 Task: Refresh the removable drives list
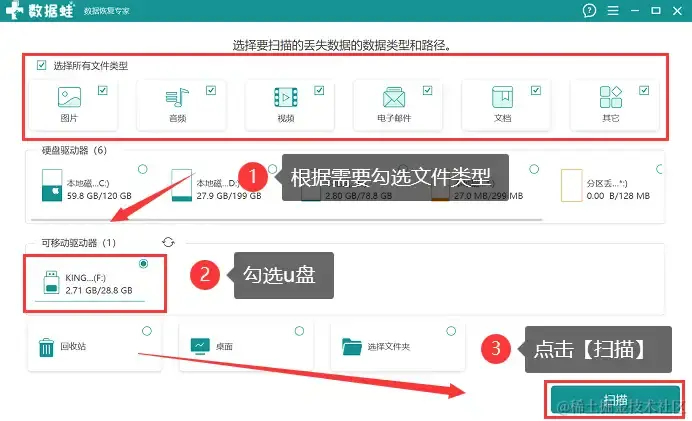pyautogui.click(x=169, y=242)
